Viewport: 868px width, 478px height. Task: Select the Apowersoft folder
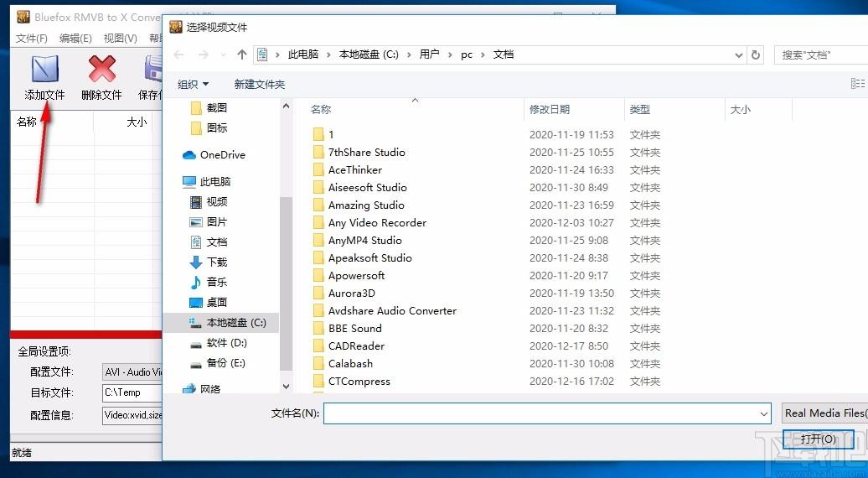pos(349,276)
